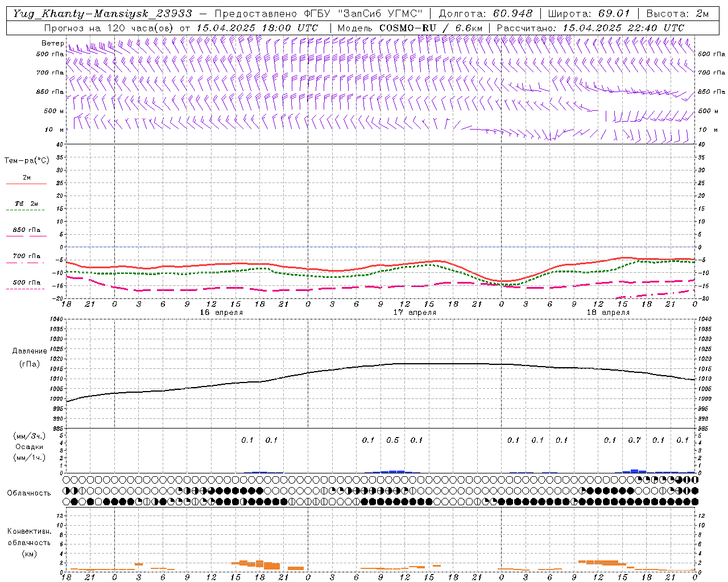The image size is (728, 582).
Task: Click the 40 tick on left temperature axis
Action: [59, 144]
